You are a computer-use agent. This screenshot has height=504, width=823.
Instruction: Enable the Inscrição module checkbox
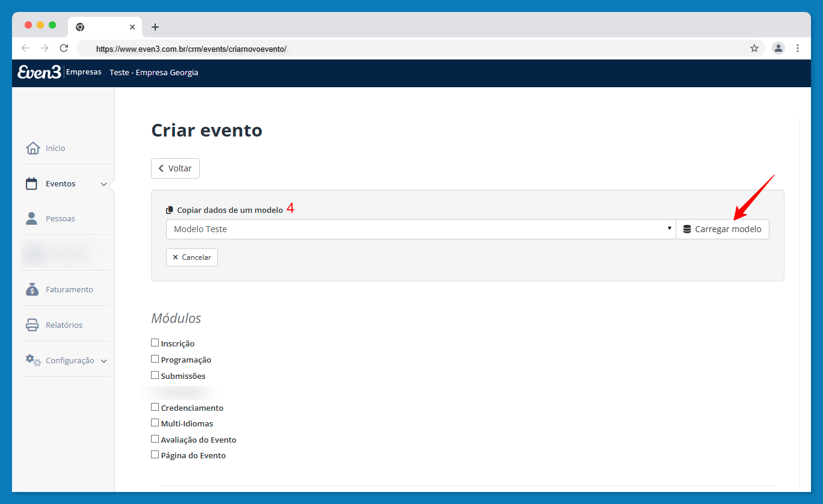(x=155, y=343)
